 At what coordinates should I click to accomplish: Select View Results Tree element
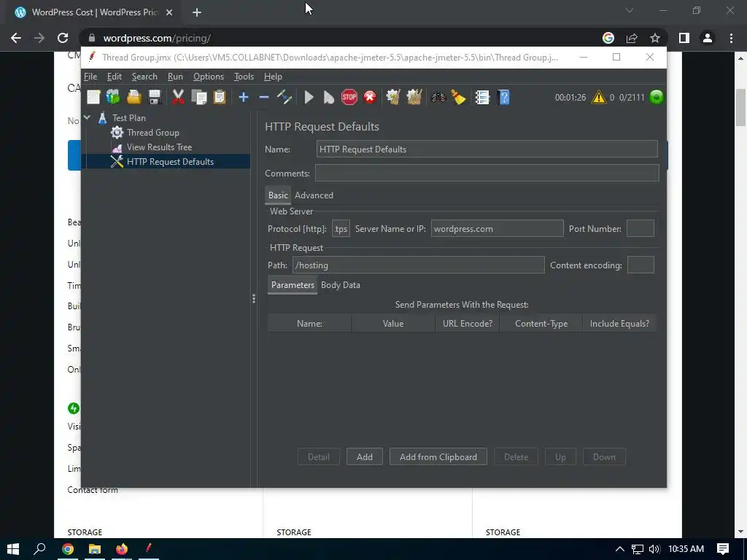click(159, 147)
